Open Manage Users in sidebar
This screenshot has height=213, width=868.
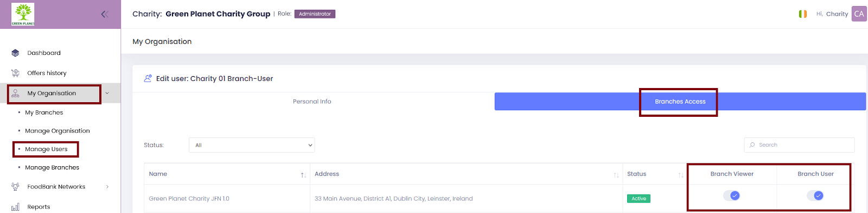[x=46, y=149]
